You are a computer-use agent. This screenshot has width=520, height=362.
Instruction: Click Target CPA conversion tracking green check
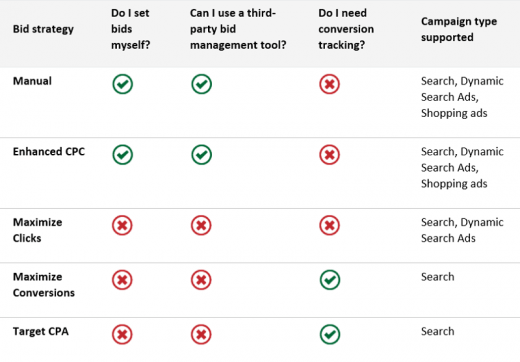pyautogui.click(x=330, y=335)
